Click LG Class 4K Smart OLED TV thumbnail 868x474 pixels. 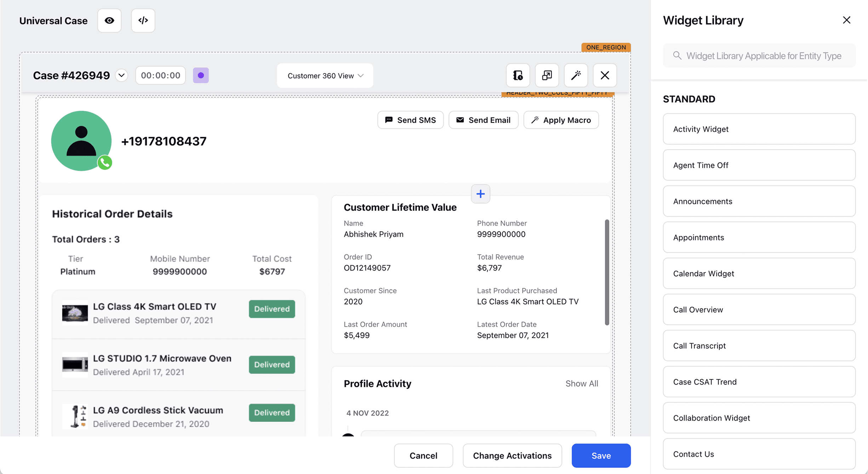(x=75, y=313)
